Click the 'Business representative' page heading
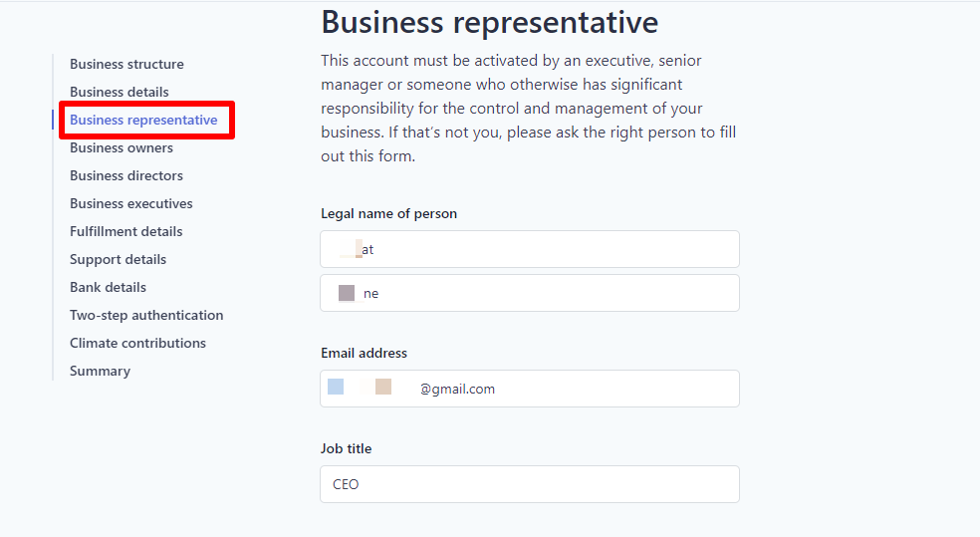Screen dimensions: 980x537 pos(489,22)
